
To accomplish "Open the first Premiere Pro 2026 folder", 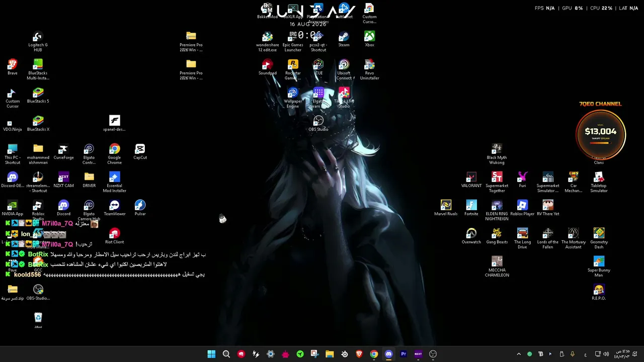I will [x=191, y=42].
